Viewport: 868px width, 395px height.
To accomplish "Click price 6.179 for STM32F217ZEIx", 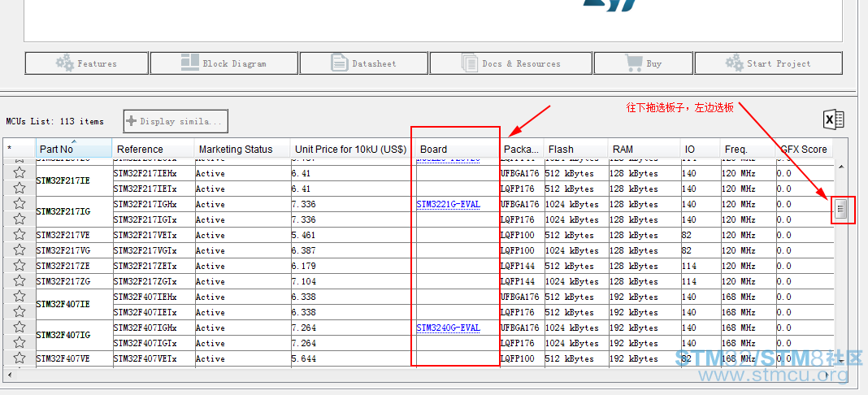I will [353, 266].
